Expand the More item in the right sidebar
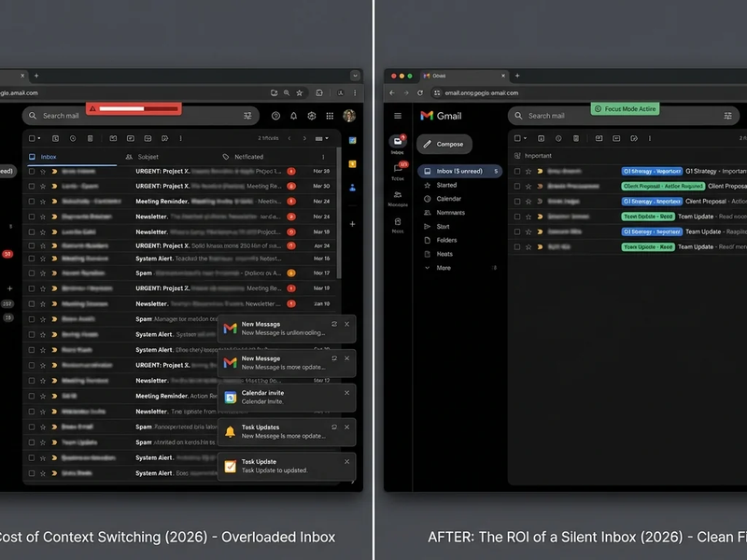Screen dimensions: 747x560 coord(444,268)
